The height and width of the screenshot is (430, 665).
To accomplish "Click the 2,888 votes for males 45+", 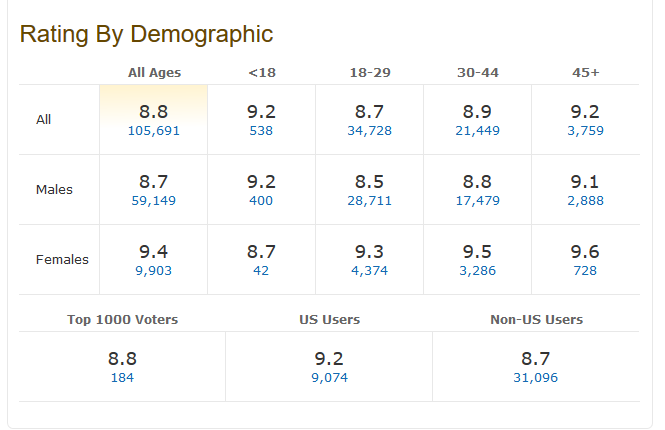I will tap(585, 201).
